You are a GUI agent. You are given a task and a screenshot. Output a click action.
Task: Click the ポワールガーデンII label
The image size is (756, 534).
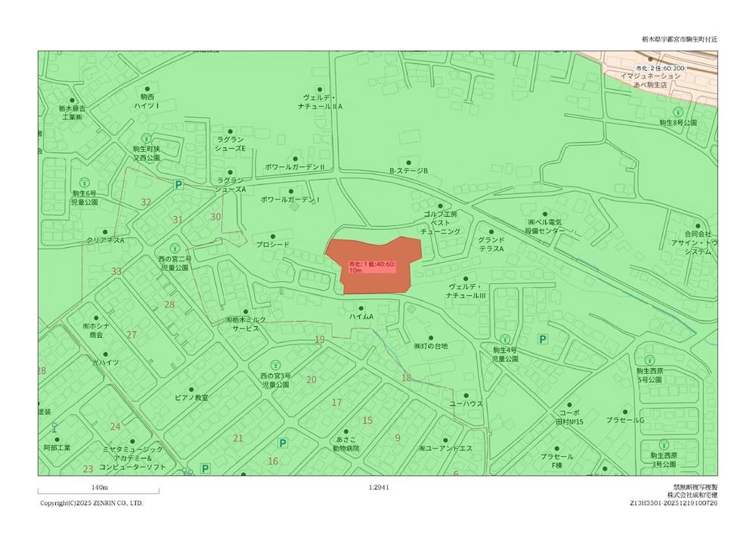295,167
